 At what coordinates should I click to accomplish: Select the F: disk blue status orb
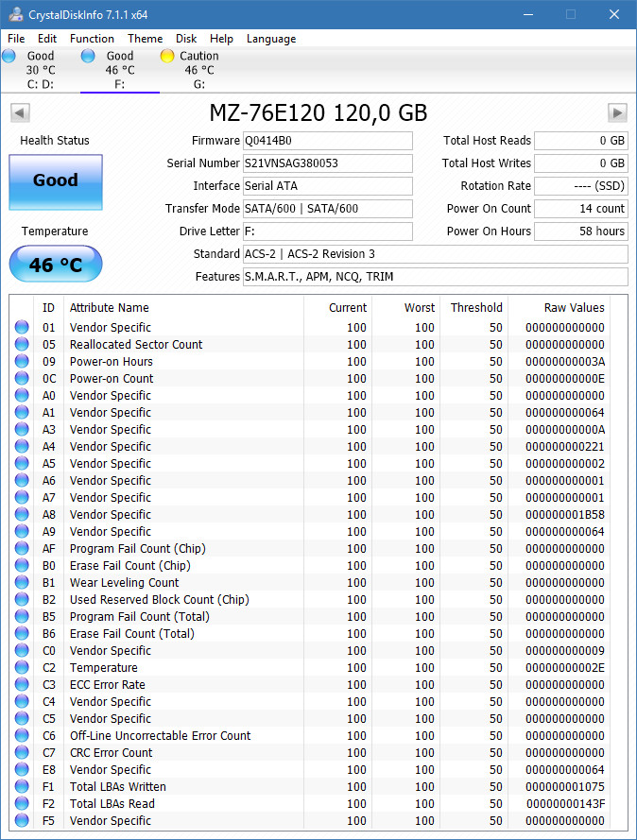pyautogui.click(x=88, y=56)
